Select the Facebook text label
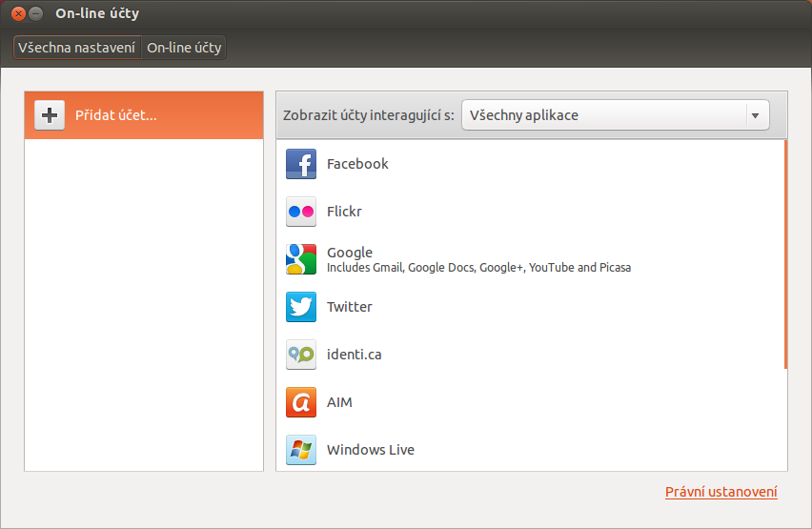 click(x=357, y=164)
